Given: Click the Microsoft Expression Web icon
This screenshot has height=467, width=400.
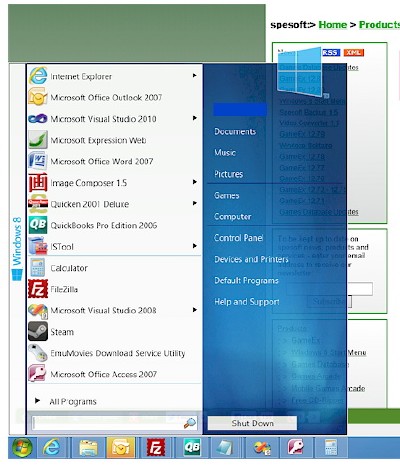Looking at the screenshot, I should tap(38, 140).
